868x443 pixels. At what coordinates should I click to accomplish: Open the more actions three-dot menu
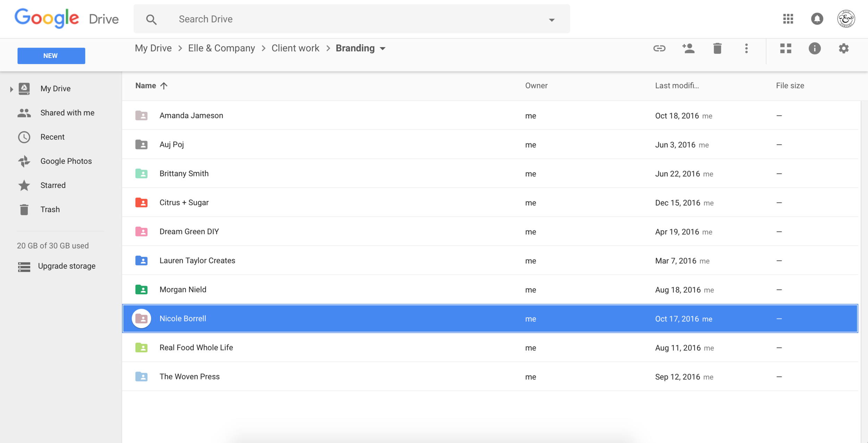[x=746, y=48]
